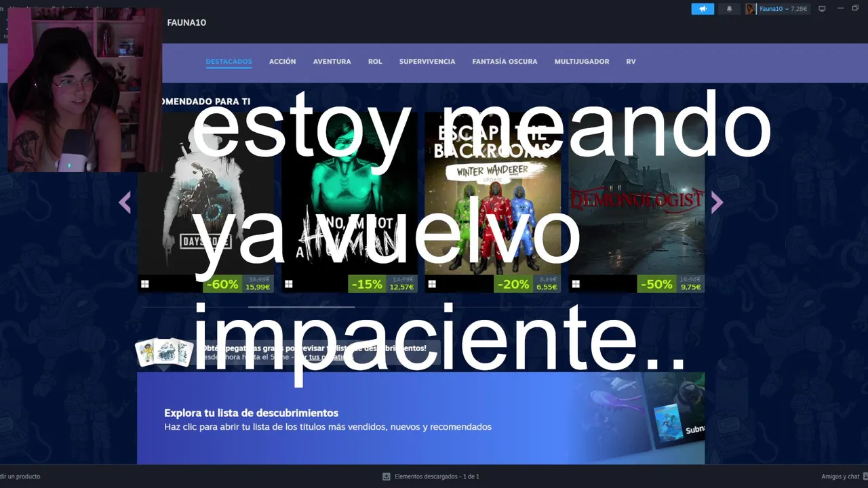Select the DESTACADOS tab

(x=229, y=62)
